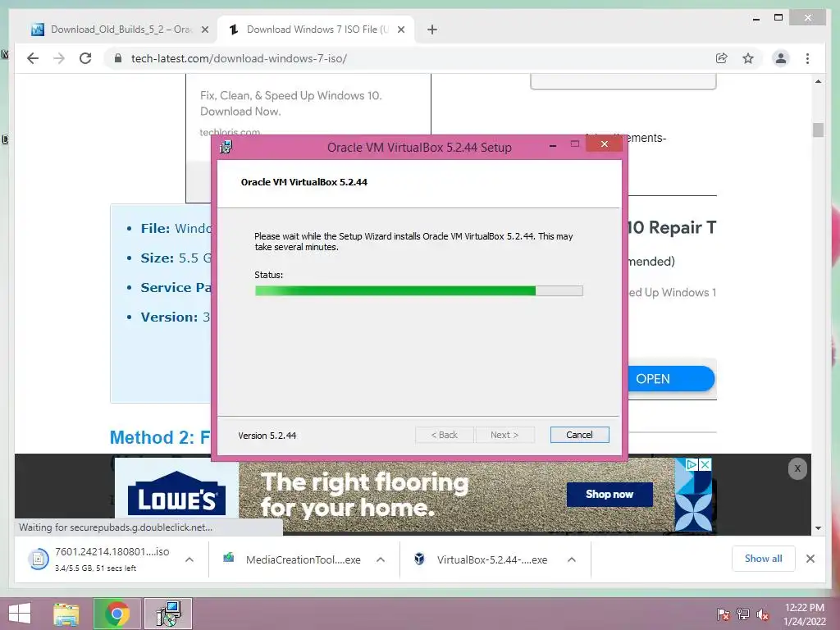The width and height of the screenshot is (840, 630).
Task: Expand options for VirtualBox exe download
Action: pos(572,559)
